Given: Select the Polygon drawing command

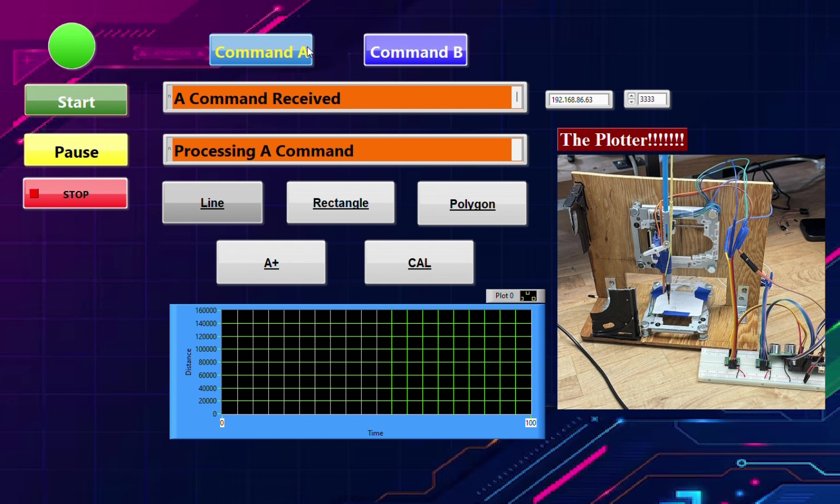Looking at the screenshot, I should (x=472, y=204).
